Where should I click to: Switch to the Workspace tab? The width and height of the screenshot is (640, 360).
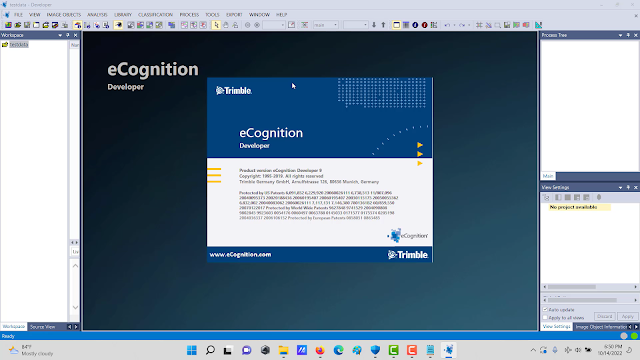(13, 327)
